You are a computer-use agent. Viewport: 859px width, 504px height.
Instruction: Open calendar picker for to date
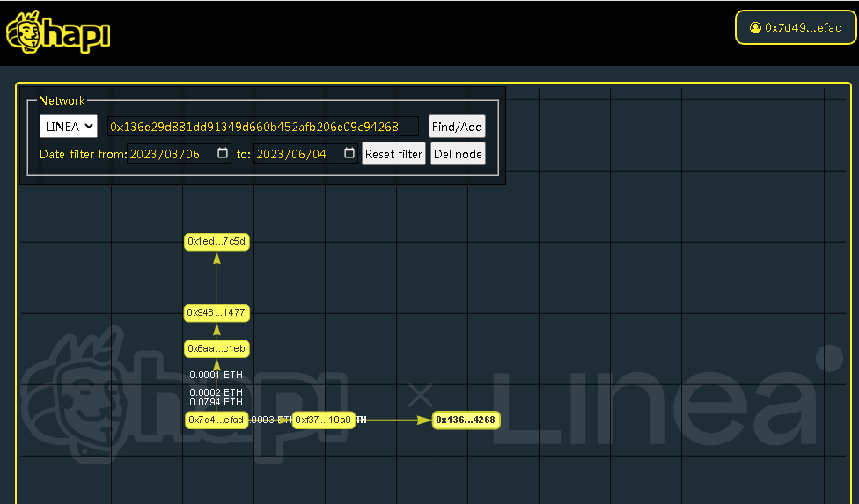coord(349,153)
